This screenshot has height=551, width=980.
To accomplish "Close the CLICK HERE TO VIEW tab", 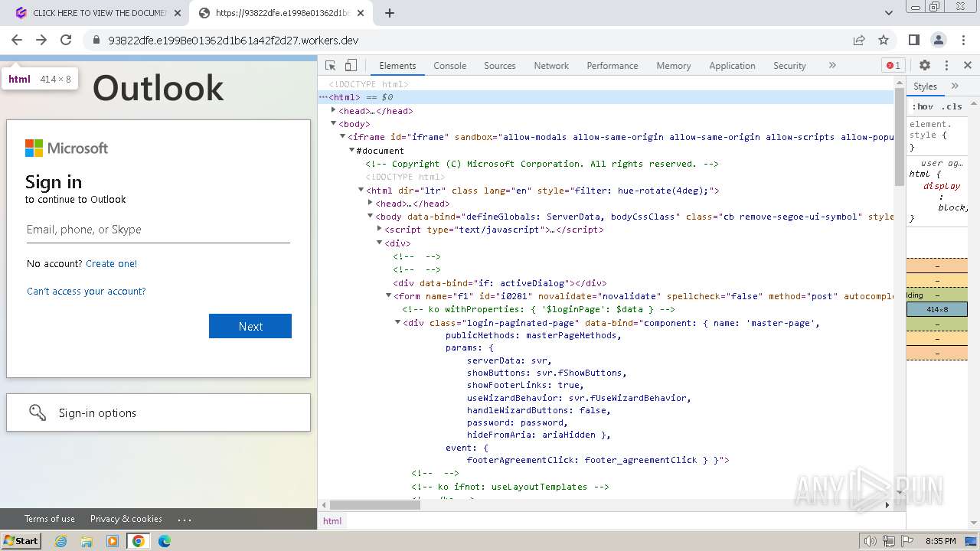I will tap(178, 13).
